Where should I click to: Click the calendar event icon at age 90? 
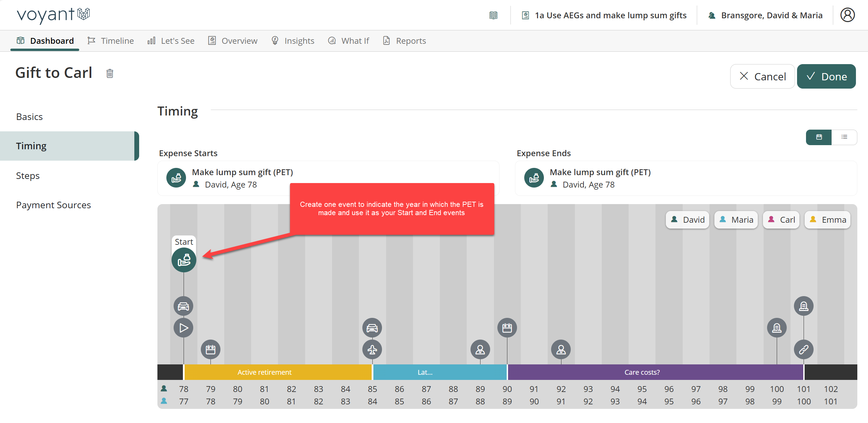click(507, 328)
